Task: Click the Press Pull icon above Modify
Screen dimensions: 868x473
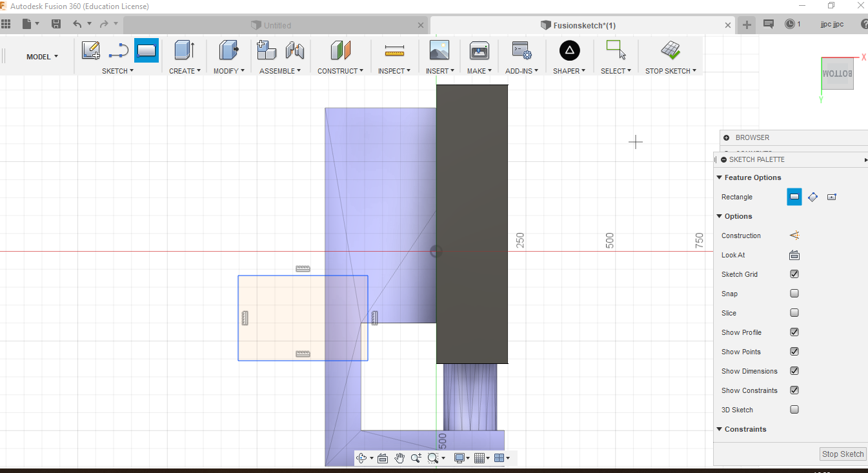Action: pos(228,50)
